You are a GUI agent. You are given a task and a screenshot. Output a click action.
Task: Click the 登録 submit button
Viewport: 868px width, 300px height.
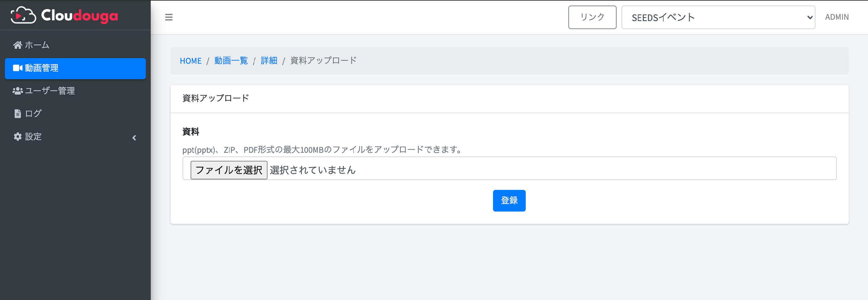(509, 200)
